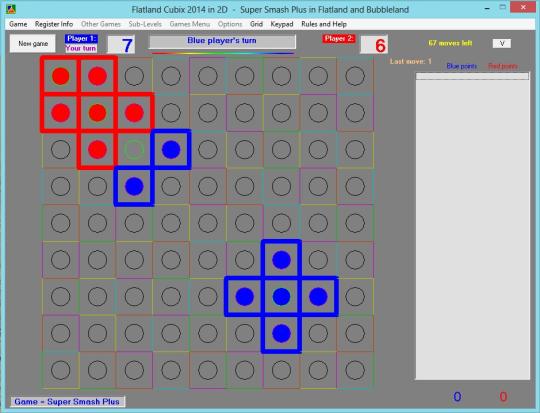This screenshot has width=540, height=413.
Task: Click the empty circle in row 3, column 1
Action: tap(61, 149)
